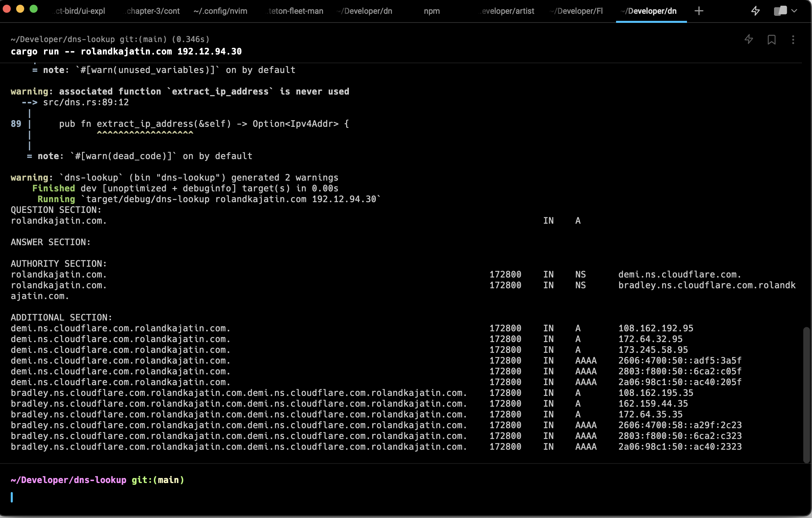The height and width of the screenshot is (518, 812).
Task: Select the teton-fleet-man tab
Action: tap(295, 11)
